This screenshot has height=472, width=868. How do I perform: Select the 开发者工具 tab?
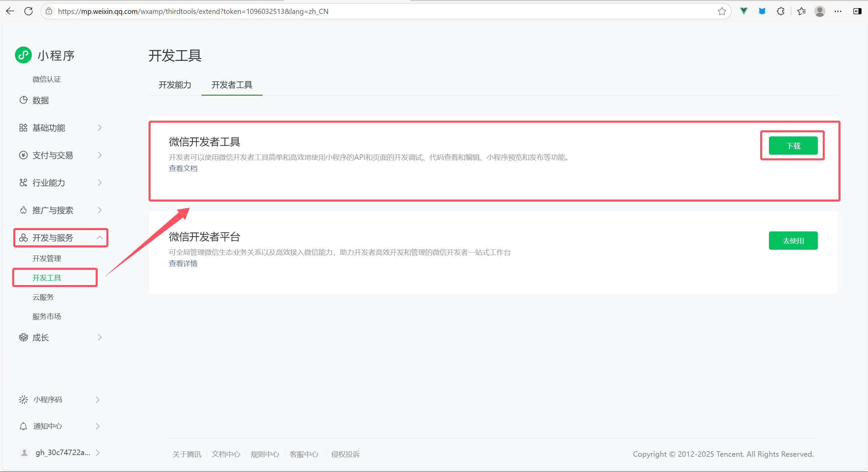pos(232,85)
